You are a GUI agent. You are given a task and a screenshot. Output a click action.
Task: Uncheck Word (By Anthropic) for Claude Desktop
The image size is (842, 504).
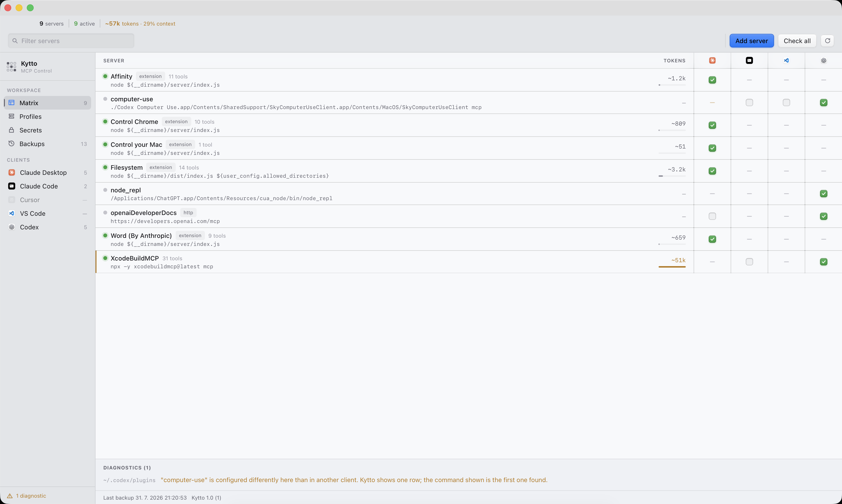pyautogui.click(x=712, y=239)
